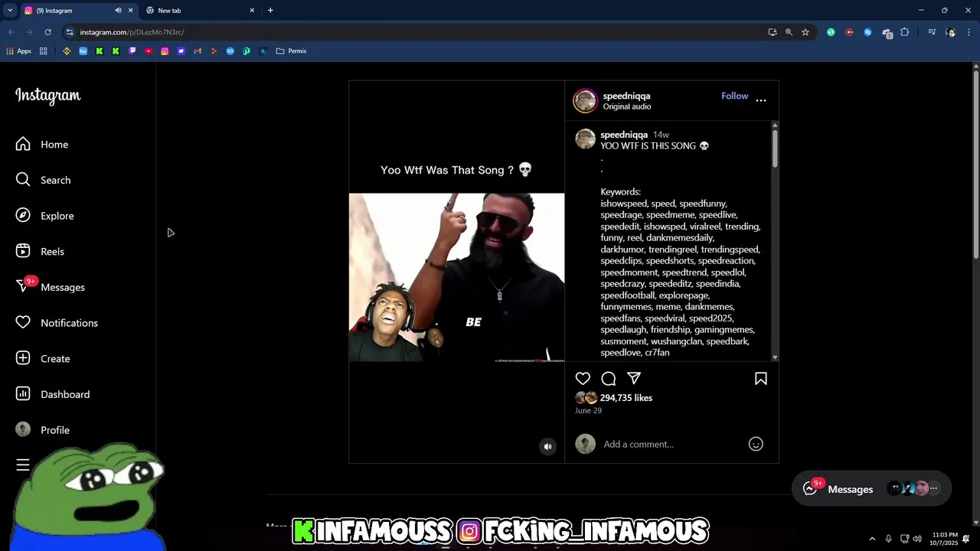Open the emoji picker in comment box

point(756,444)
